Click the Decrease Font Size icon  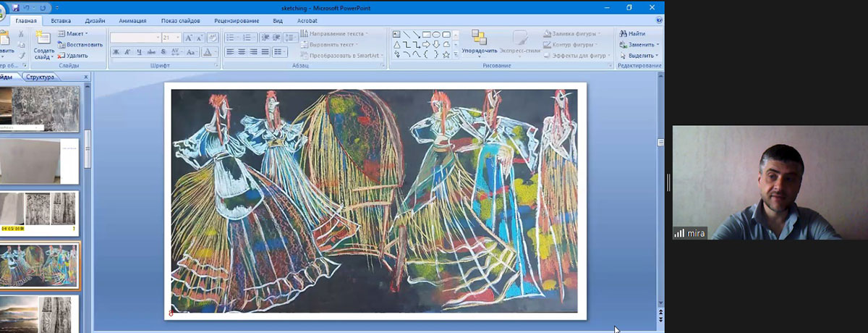pos(199,38)
